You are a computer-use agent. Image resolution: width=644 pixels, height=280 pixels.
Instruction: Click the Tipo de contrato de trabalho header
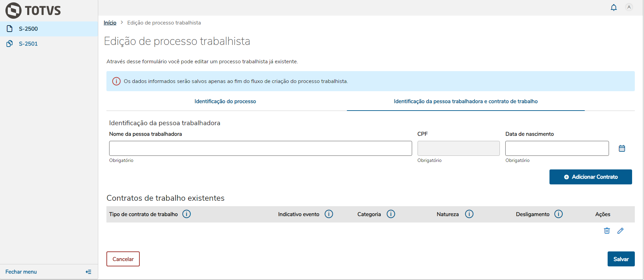tap(143, 214)
